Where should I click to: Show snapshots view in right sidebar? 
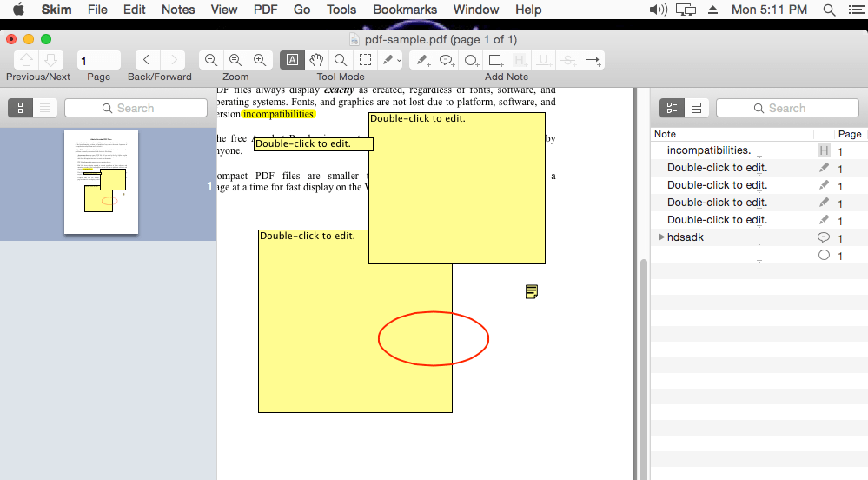[696, 108]
